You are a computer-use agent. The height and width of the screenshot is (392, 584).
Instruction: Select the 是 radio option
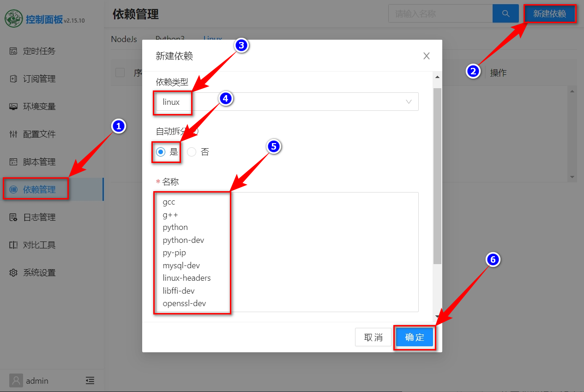pos(161,152)
